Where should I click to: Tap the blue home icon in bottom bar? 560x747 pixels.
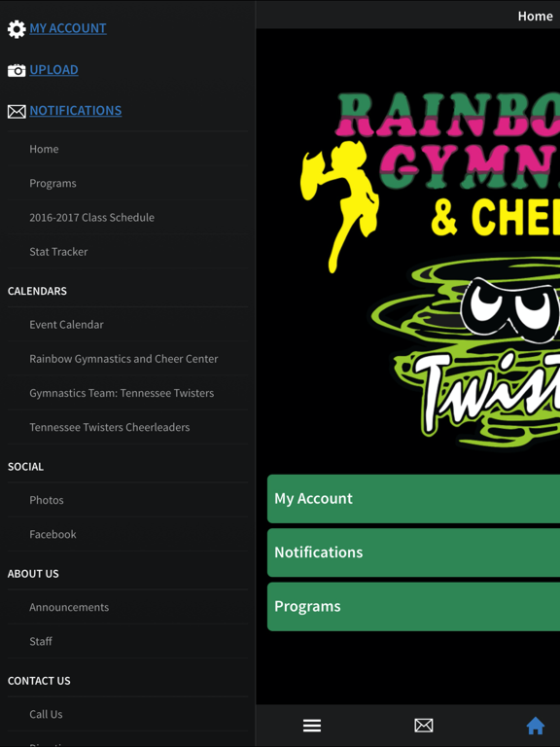click(x=536, y=726)
